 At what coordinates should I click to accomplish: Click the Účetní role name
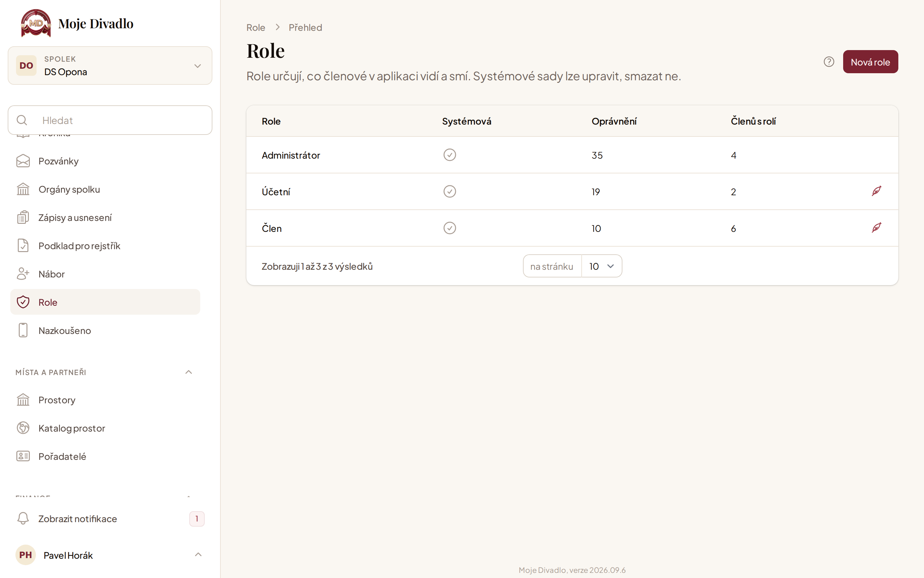pyautogui.click(x=276, y=191)
